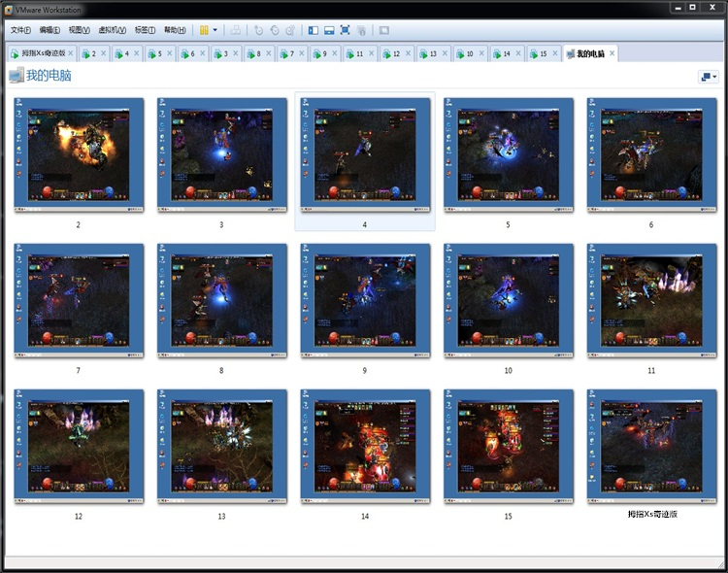
Task: Toggle the library sidebar view icon
Action: click(x=314, y=30)
